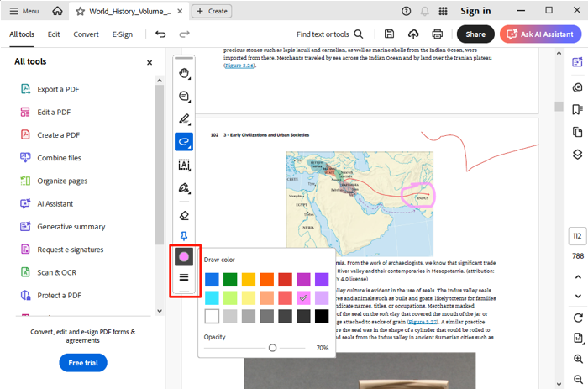Open Protect a PDF tool
588x389 pixels.
pyautogui.click(x=50, y=295)
